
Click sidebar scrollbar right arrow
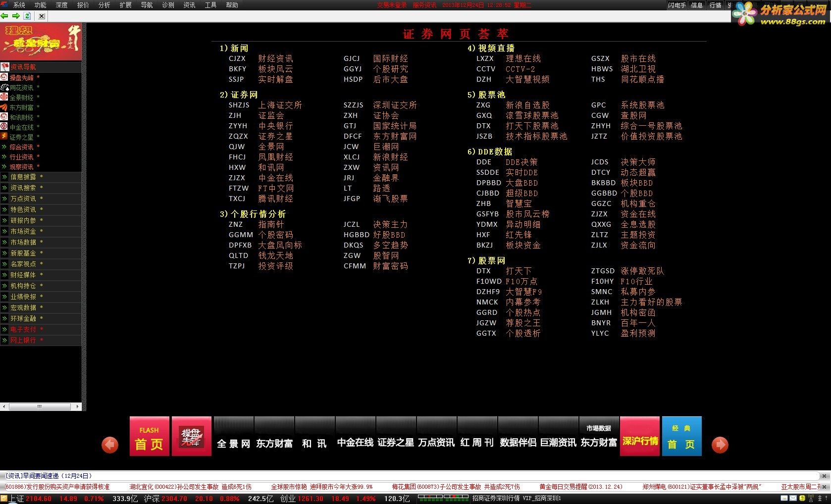pyautogui.click(x=77, y=406)
